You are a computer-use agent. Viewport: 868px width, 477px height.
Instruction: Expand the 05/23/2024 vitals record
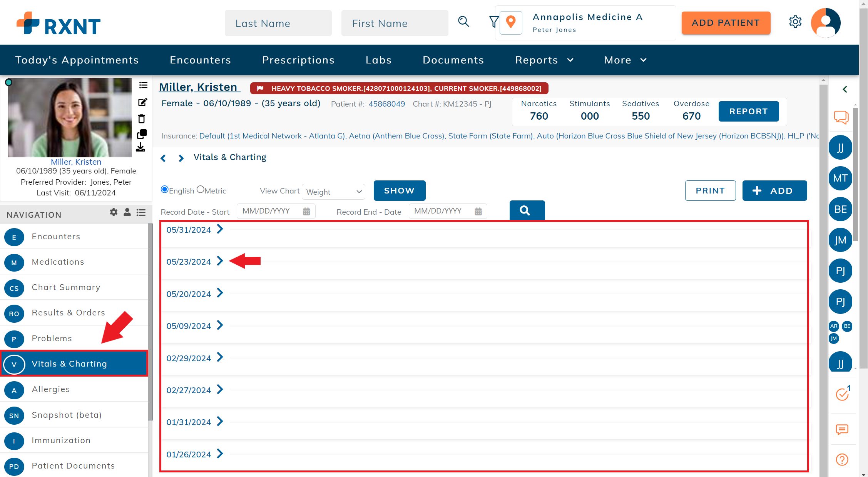click(220, 261)
